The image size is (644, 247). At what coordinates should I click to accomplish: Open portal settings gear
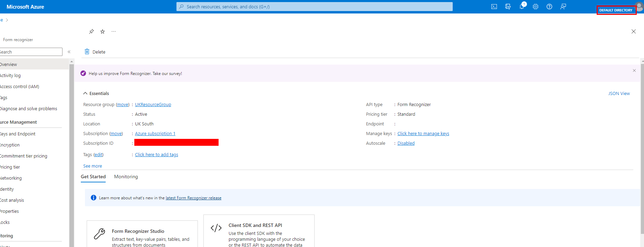click(x=536, y=7)
